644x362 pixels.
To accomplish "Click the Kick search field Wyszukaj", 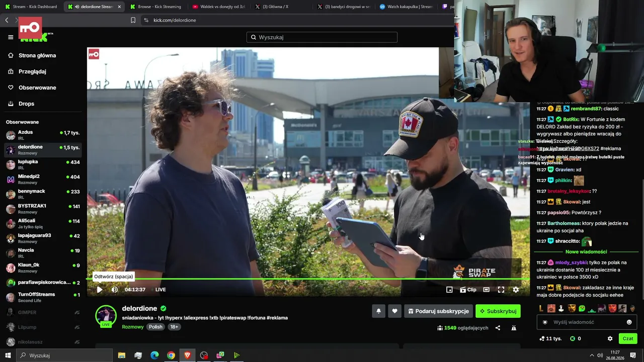I will 322,37.
